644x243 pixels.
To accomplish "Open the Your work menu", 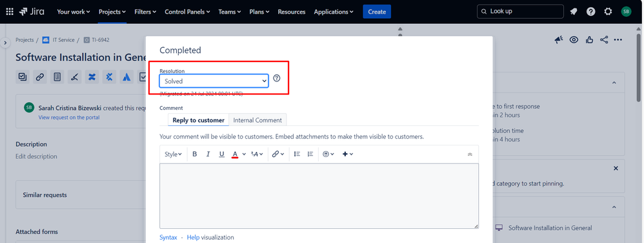I will (x=74, y=12).
